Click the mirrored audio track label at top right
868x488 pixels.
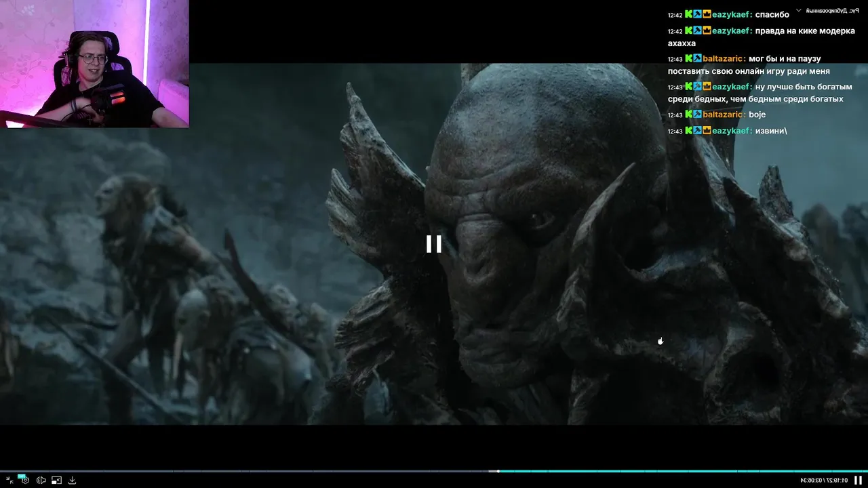[x=832, y=10]
